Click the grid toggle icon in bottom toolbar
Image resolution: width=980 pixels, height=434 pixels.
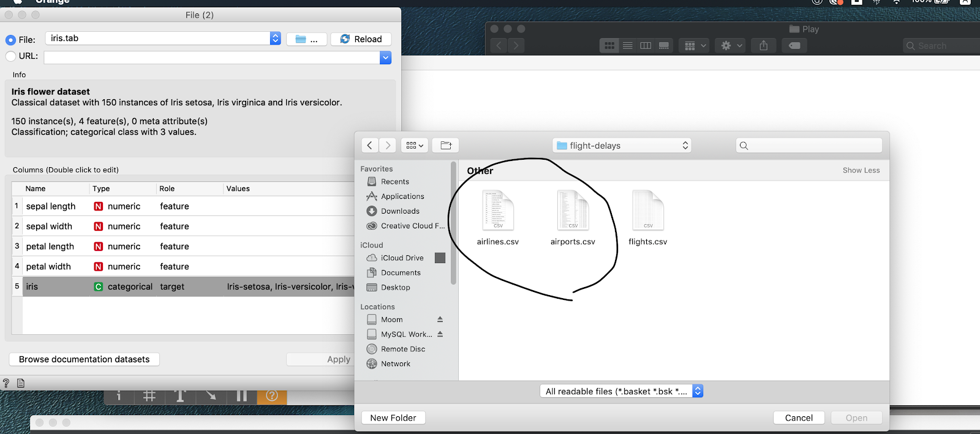click(x=149, y=396)
